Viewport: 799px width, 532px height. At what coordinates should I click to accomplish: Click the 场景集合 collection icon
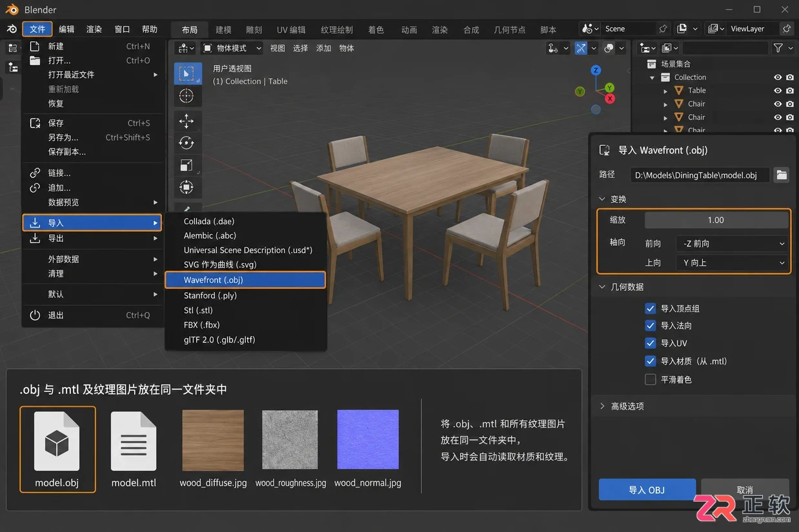(x=652, y=64)
